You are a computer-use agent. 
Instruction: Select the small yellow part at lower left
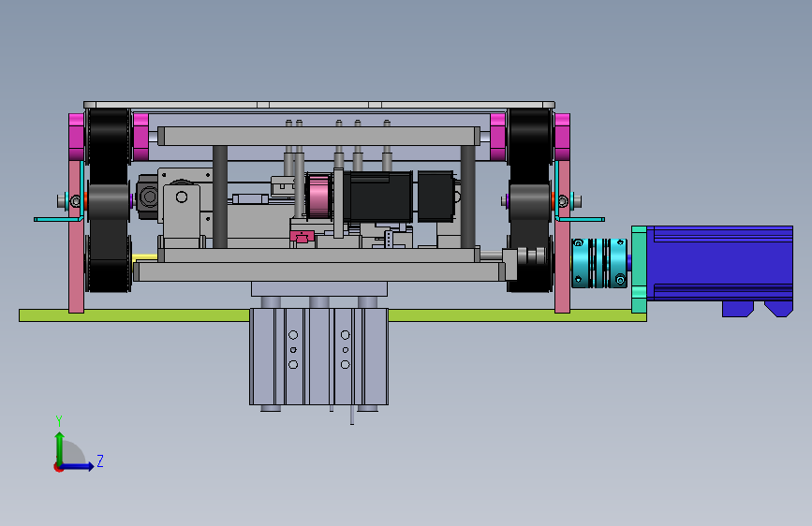click(x=145, y=256)
